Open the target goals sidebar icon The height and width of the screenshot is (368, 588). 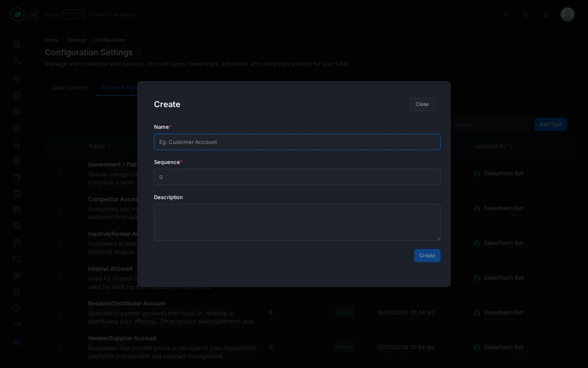[17, 275]
